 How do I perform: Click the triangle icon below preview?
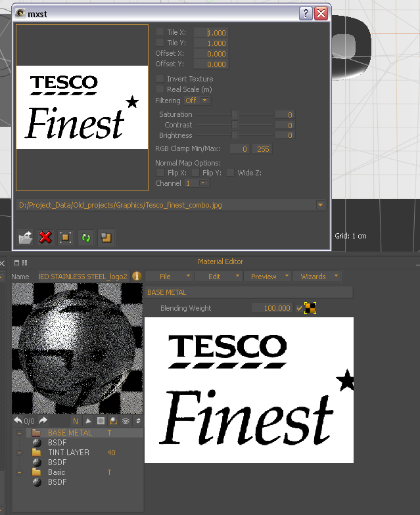point(88,421)
